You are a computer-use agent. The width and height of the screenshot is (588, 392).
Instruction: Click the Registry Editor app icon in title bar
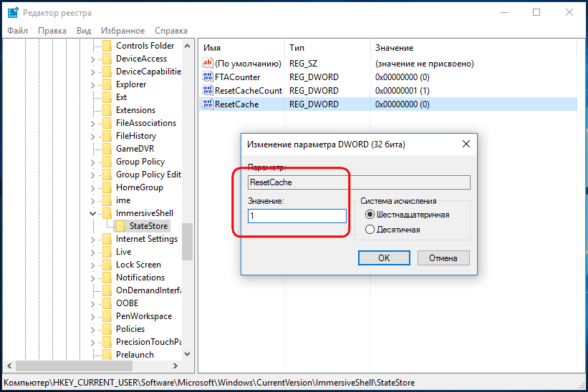coord(13,12)
